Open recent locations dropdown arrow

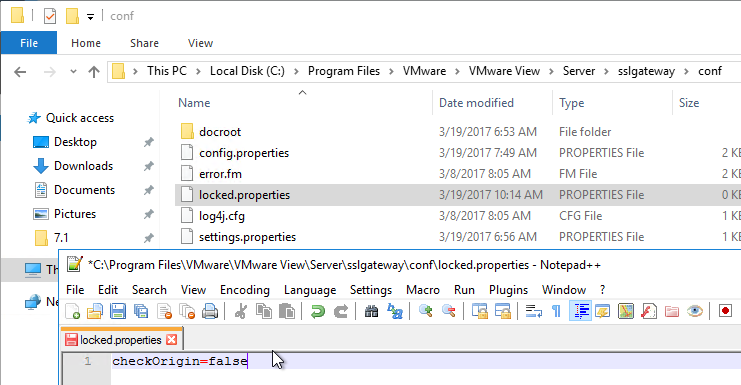coord(73,72)
